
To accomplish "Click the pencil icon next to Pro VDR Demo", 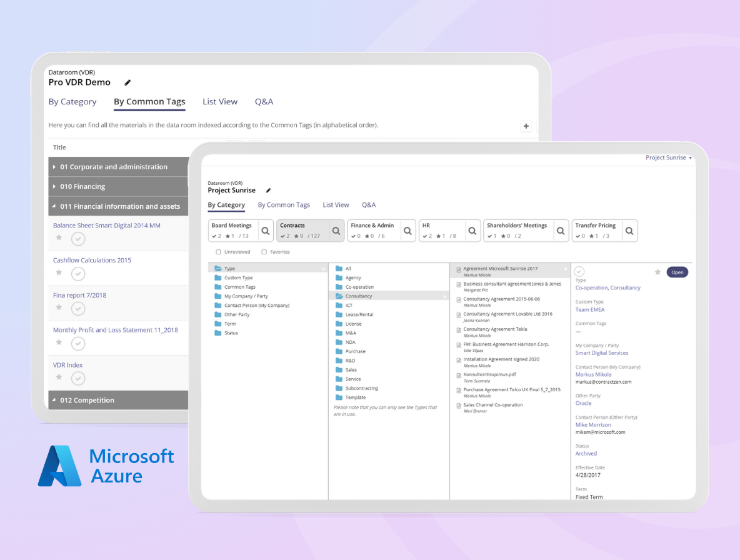I will 127,82.
